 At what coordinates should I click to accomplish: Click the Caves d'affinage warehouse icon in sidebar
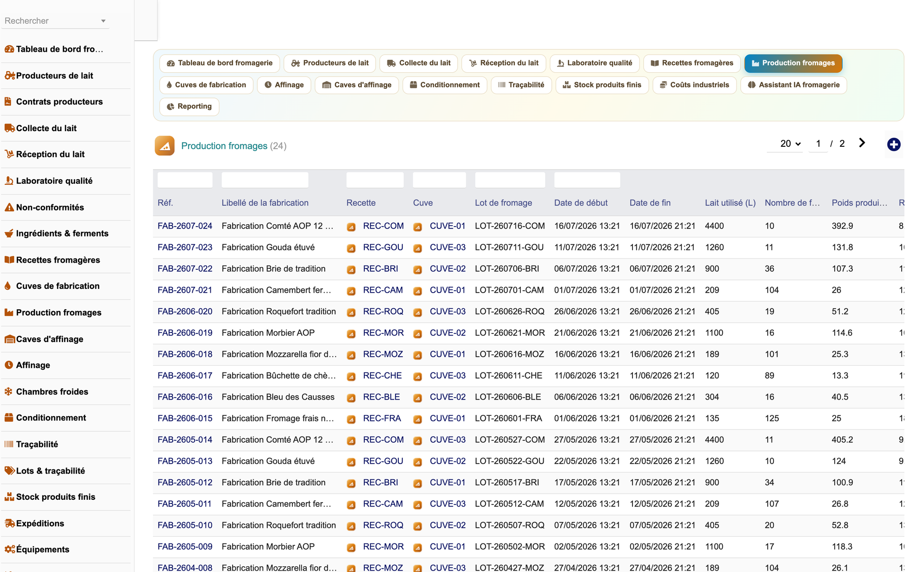click(x=9, y=339)
